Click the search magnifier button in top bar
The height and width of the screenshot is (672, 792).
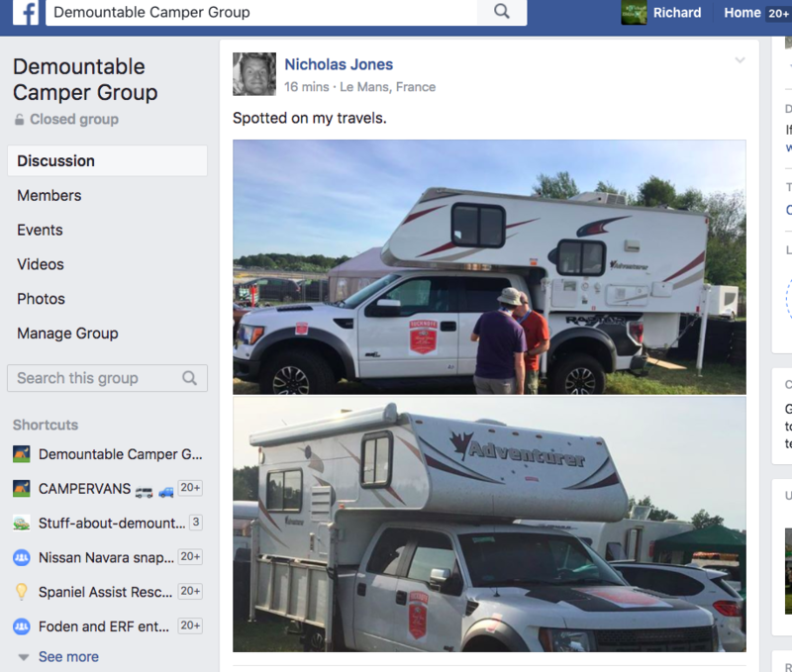click(502, 12)
